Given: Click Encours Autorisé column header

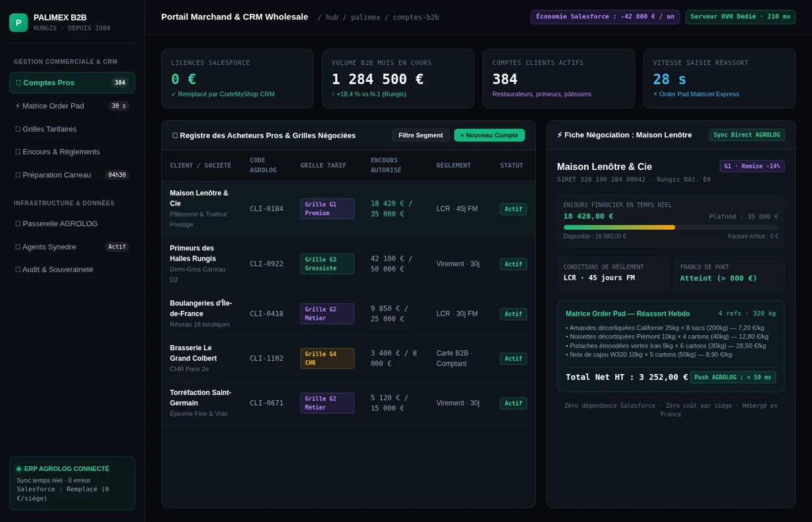Looking at the screenshot, I should pos(386,165).
